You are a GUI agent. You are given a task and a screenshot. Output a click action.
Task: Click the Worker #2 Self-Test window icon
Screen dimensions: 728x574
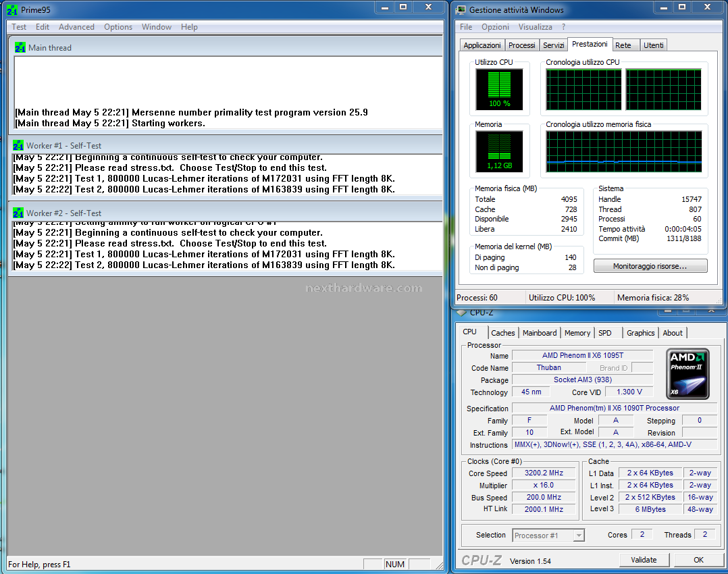(x=18, y=213)
